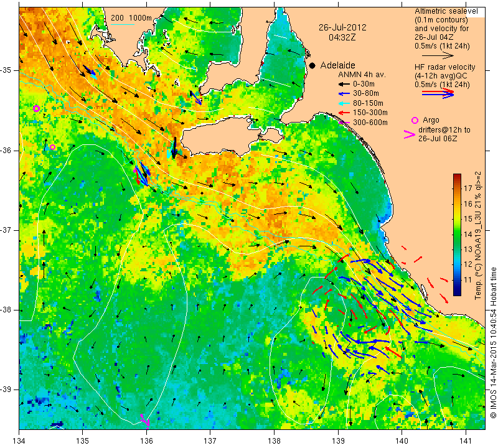Click the Argo legend label

tap(431, 120)
